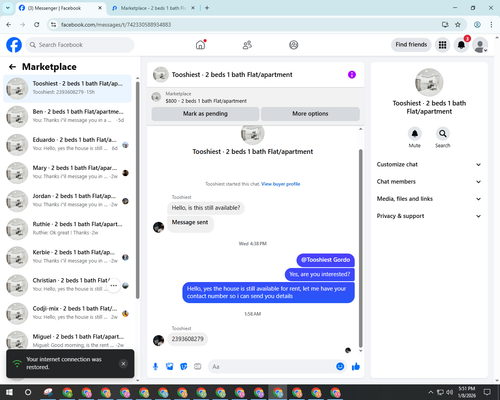
Task: Open conversation information purple icon
Action: (x=352, y=75)
